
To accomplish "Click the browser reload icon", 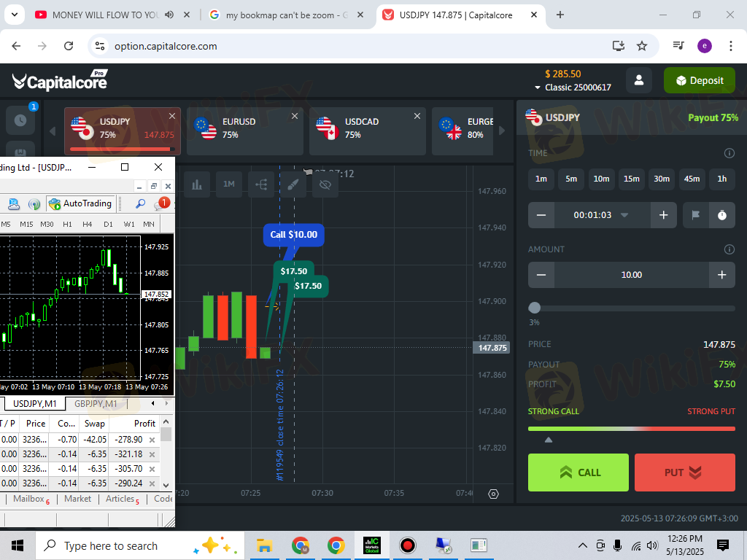I will point(69,46).
